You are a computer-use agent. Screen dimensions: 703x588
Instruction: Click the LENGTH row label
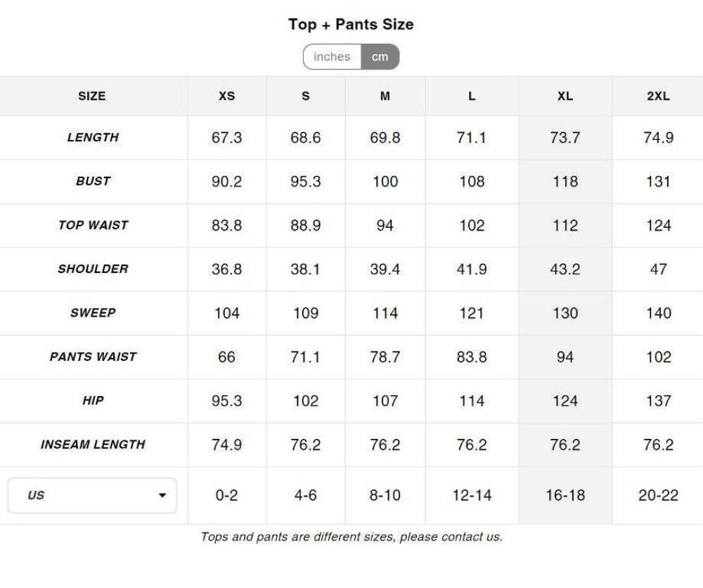(93, 137)
